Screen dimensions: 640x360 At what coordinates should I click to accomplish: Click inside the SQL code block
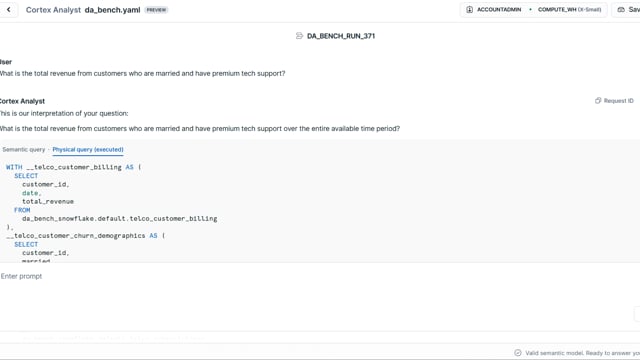[x=320, y=210]
